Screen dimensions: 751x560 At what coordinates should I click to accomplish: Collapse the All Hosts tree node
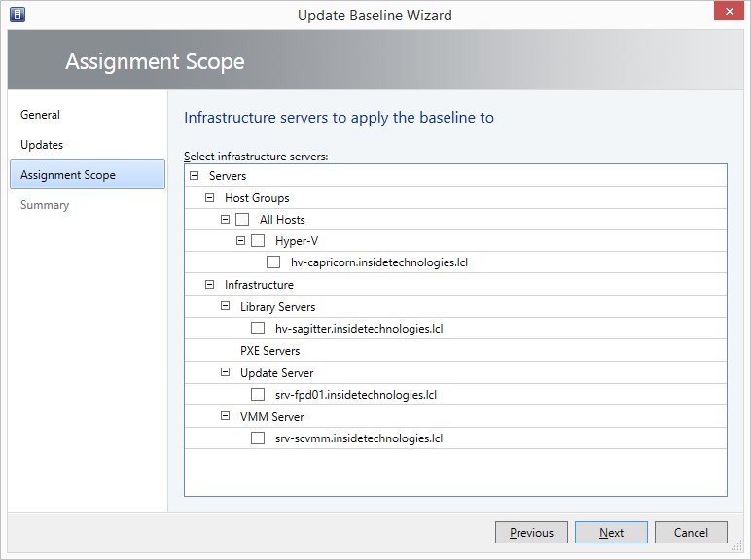[x=225, y=219]
